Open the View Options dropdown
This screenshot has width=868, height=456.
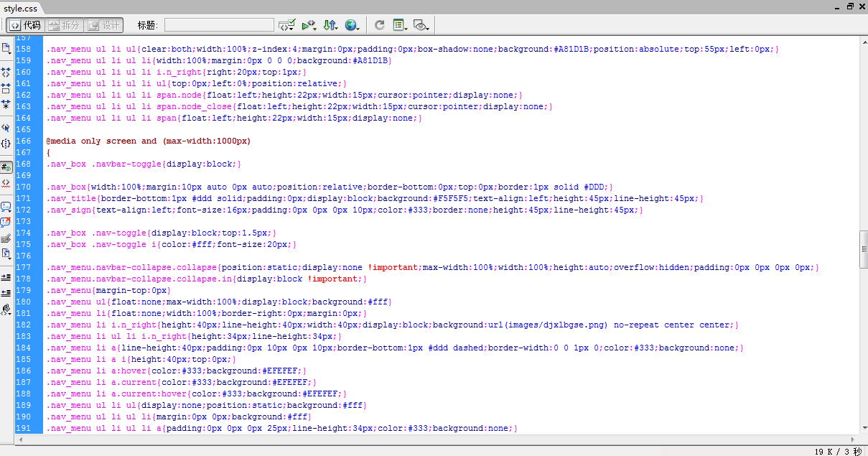tap(400, 25)
